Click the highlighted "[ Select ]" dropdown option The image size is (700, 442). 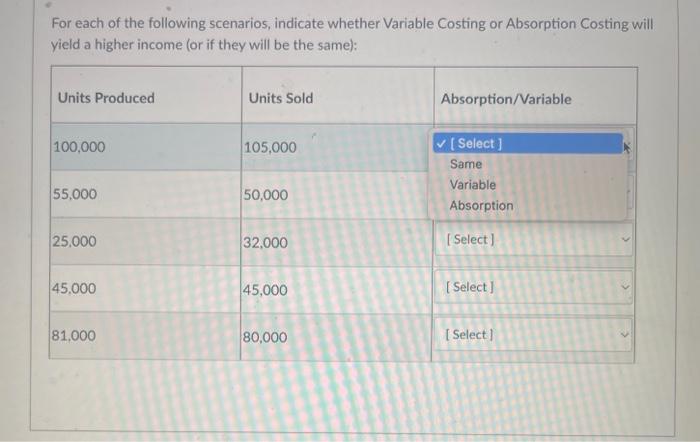pos(528,143)
